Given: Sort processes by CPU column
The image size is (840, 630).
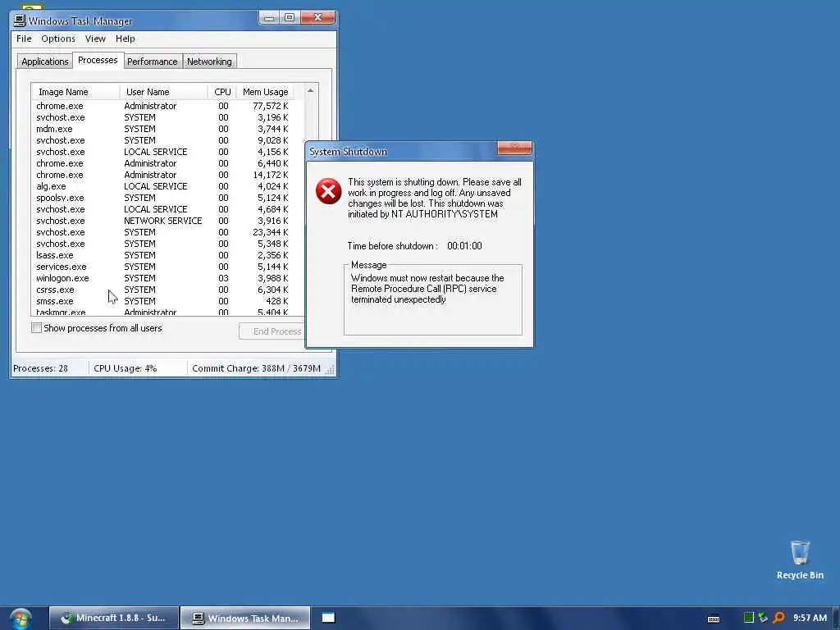Looking at the screenshot, I should click(221, 92).
